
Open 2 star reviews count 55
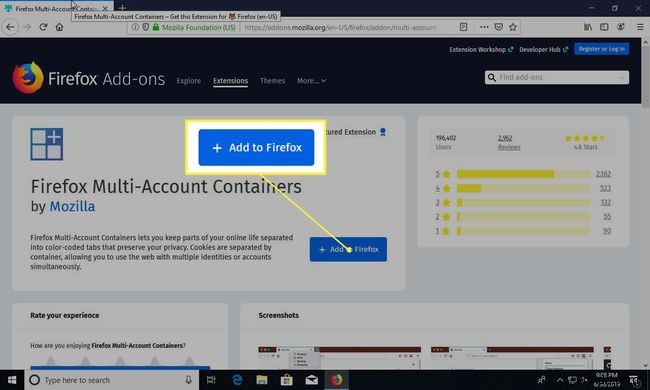click(607, 217)
